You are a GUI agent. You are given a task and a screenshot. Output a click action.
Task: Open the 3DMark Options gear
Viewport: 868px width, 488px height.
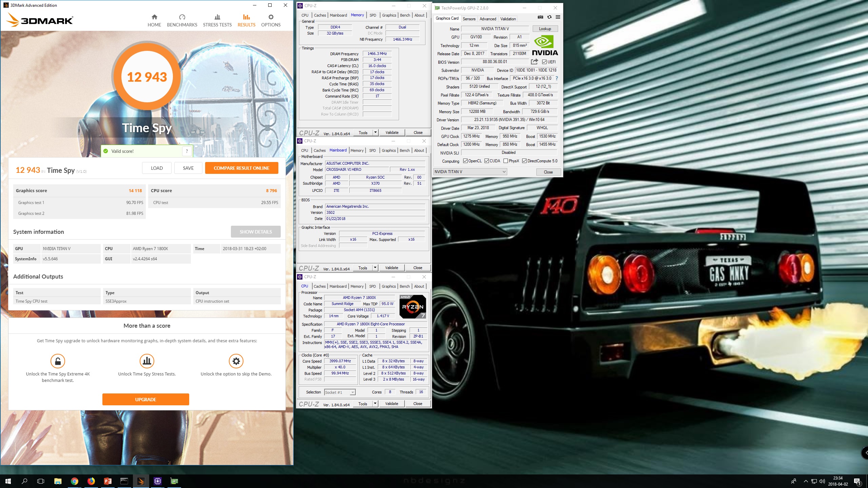coord(271,21)
